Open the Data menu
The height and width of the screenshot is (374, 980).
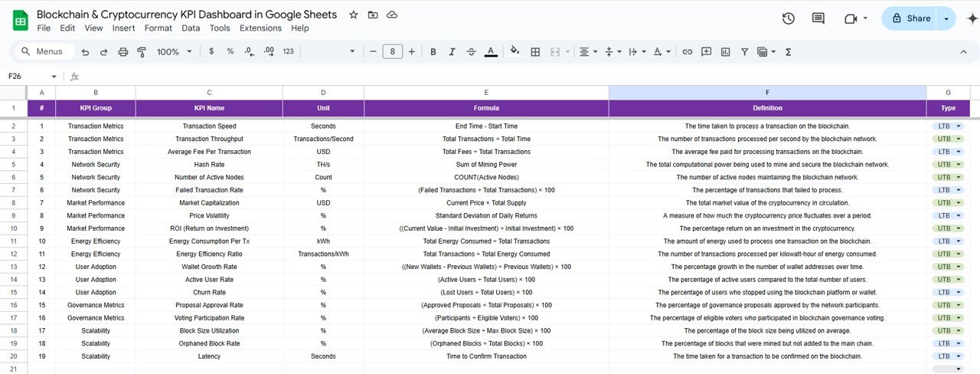(x=191, y=28)
